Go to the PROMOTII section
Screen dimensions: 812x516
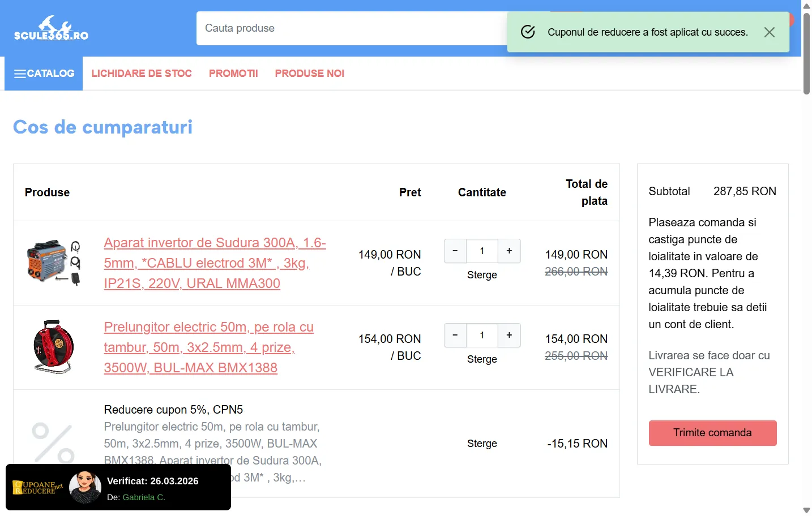[233, 74]
